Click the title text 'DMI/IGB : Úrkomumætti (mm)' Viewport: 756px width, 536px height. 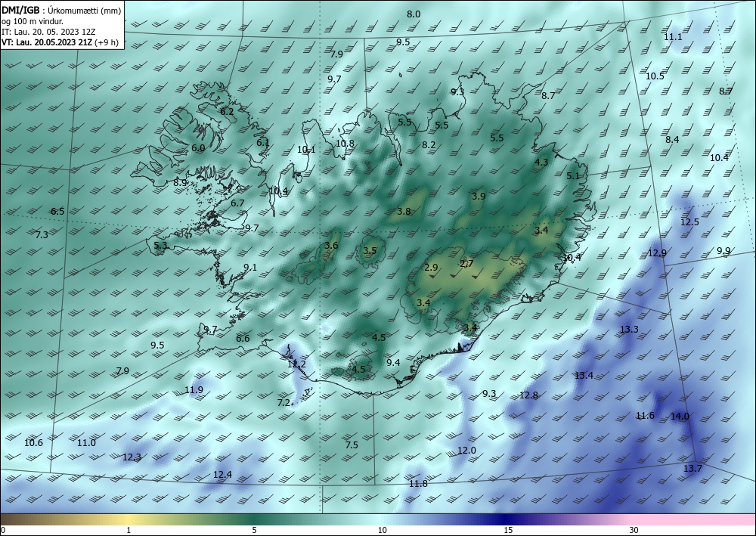[x=61, y=10]
